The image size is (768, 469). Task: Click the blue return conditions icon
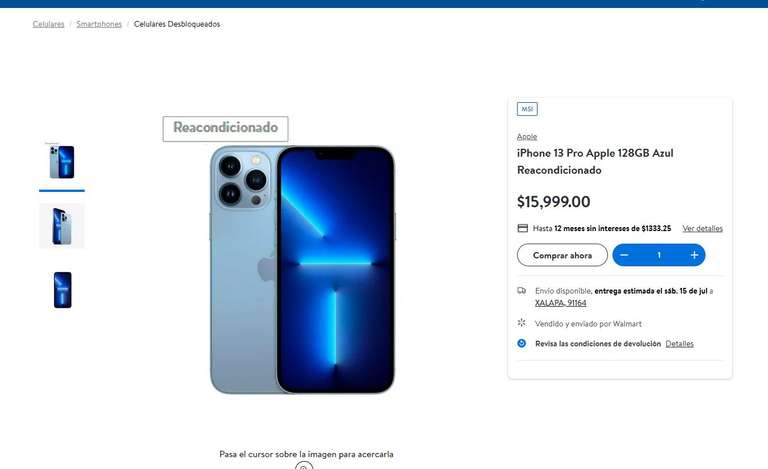[x=522, y=343]
